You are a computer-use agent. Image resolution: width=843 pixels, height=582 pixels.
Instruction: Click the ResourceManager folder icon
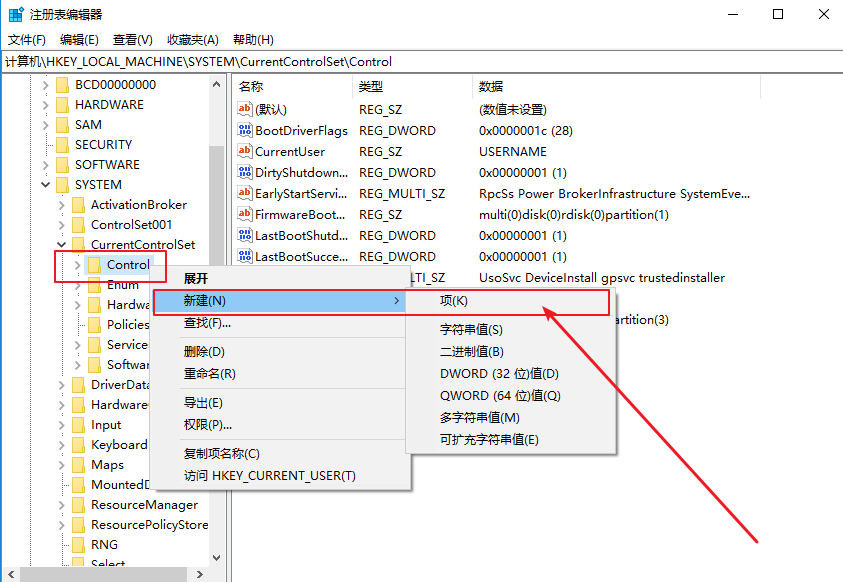(x=78, y=505)
